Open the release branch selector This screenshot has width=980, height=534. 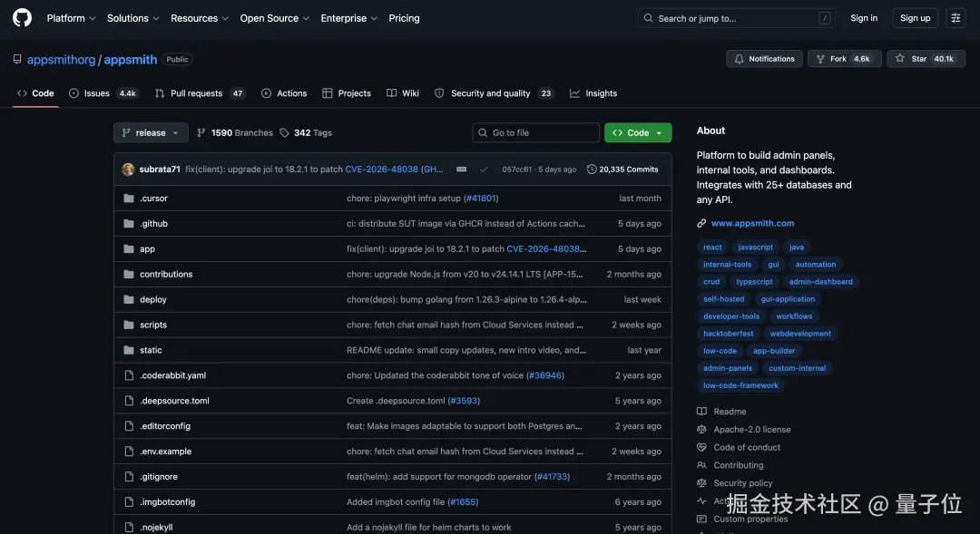coord(151,132)
